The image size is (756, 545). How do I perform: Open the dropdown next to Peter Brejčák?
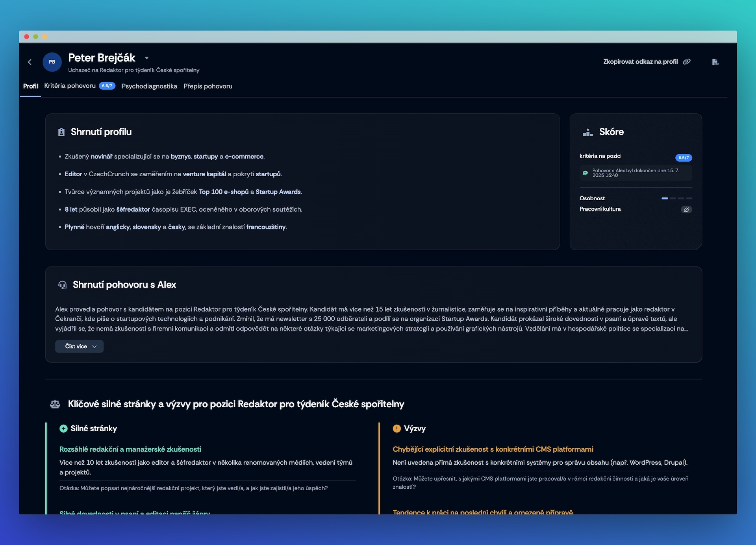(x=147, y=58)
